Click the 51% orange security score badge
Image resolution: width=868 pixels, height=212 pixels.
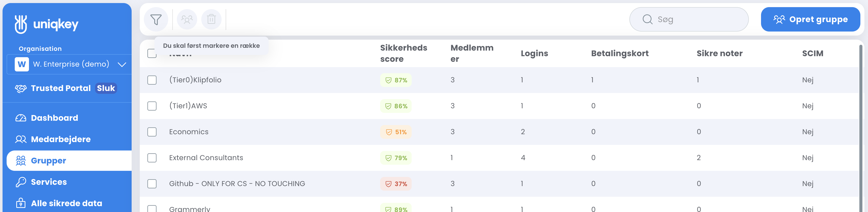396,132
